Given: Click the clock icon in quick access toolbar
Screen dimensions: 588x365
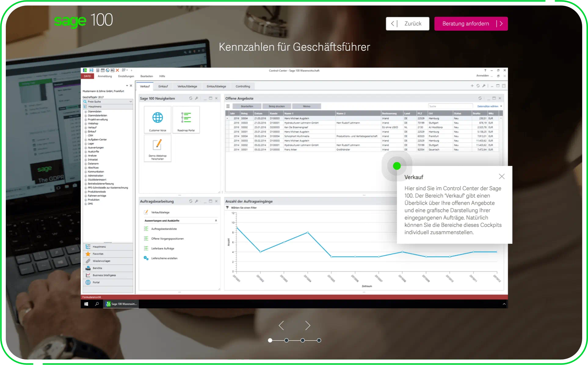Looking at the screenshot, I should pos(107,70).
